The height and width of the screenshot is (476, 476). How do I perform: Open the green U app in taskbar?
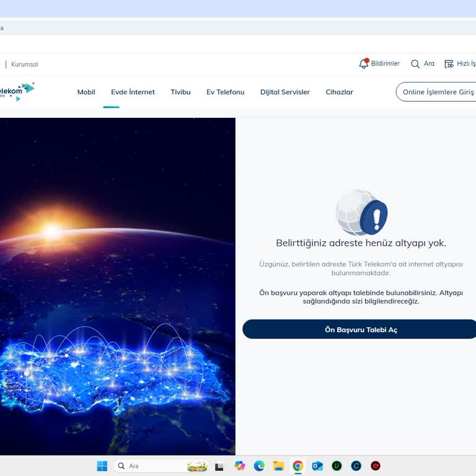point(337,465)
